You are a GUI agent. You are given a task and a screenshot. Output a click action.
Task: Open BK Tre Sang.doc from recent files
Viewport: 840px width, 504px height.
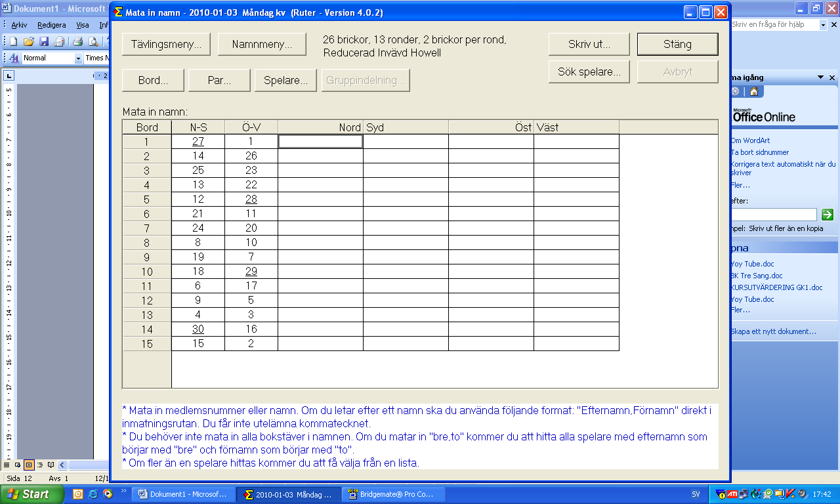point(757,276)
